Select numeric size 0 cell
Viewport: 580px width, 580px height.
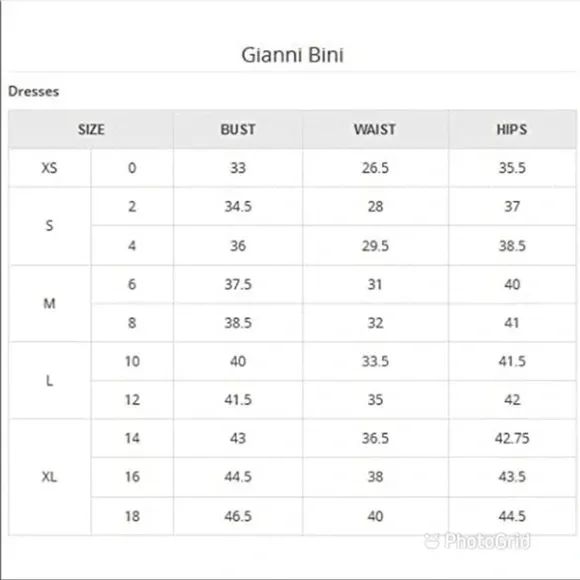(132, 168)
